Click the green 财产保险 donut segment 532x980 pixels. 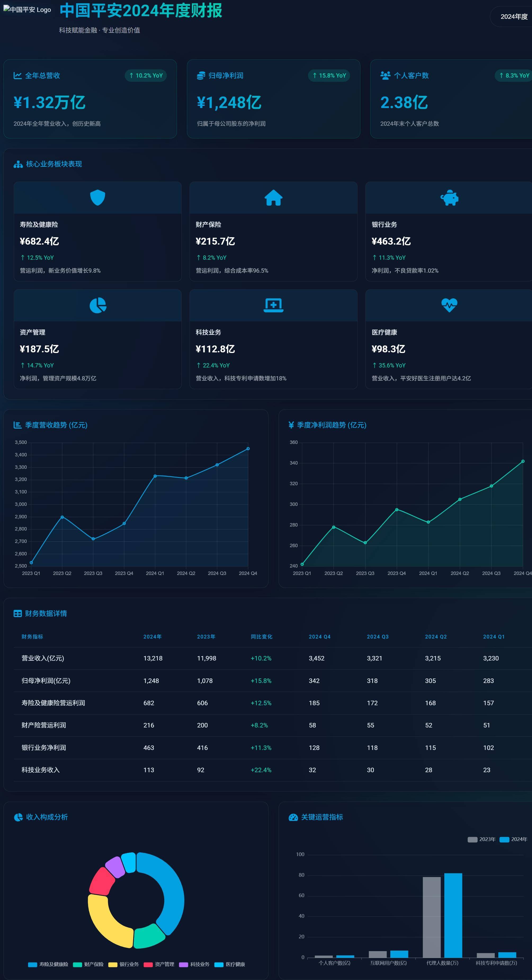click(149, 937)
